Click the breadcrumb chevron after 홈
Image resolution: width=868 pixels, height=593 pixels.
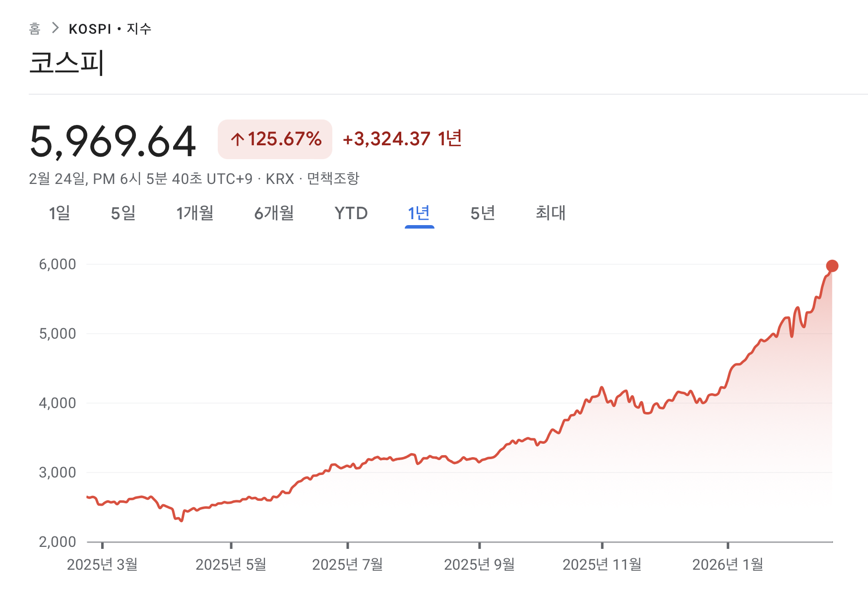[55, 28]
